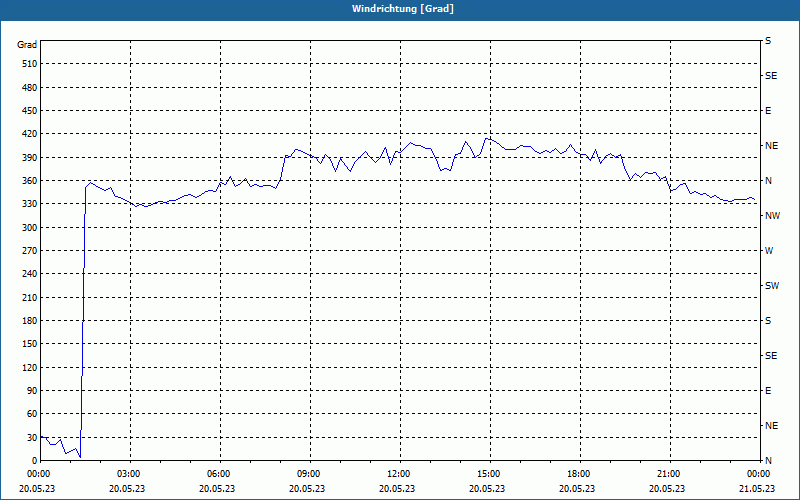
Task: Click the N compass label on the 360 gridline
Action: (x=768, y=181)
